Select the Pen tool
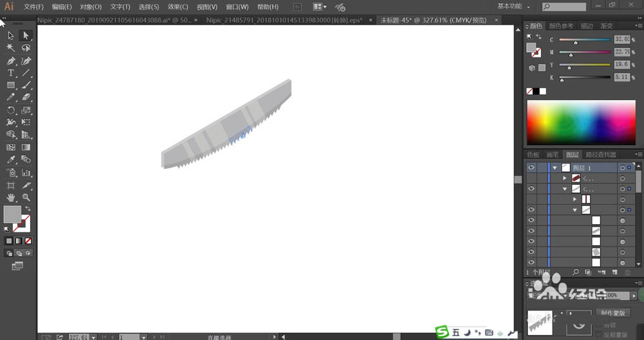 pos(11,61)
